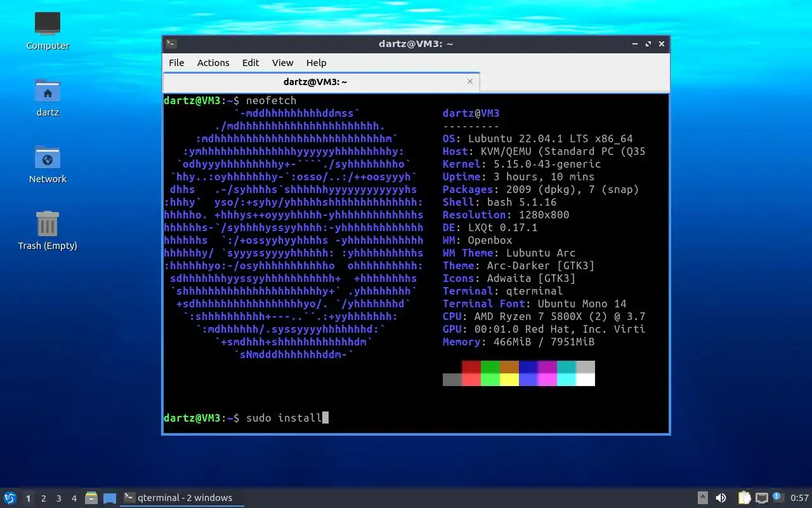Open the Lubuntu start menu
812x508 pixels.
pos(10,498)
